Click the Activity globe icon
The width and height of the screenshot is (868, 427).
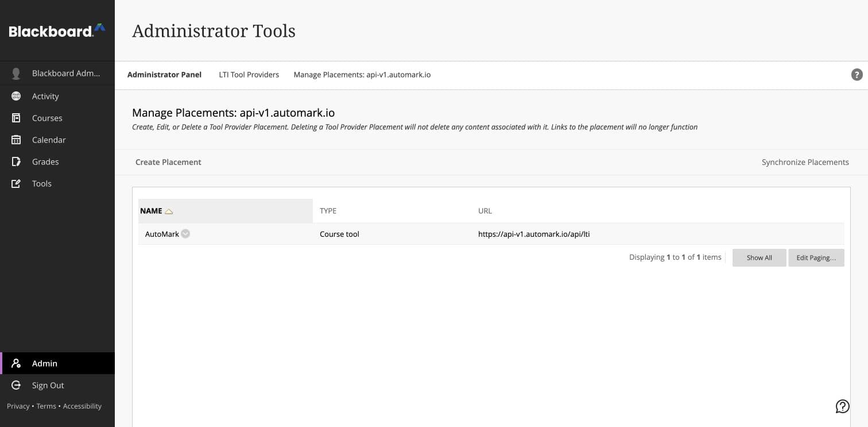(x=16, y=96)
